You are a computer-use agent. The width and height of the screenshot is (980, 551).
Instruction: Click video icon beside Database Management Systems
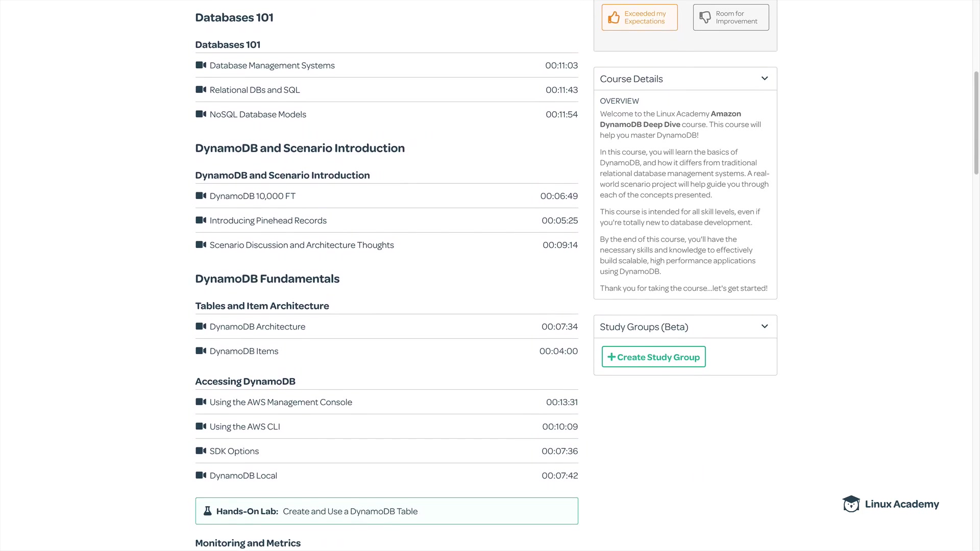(x=201, y=65)
